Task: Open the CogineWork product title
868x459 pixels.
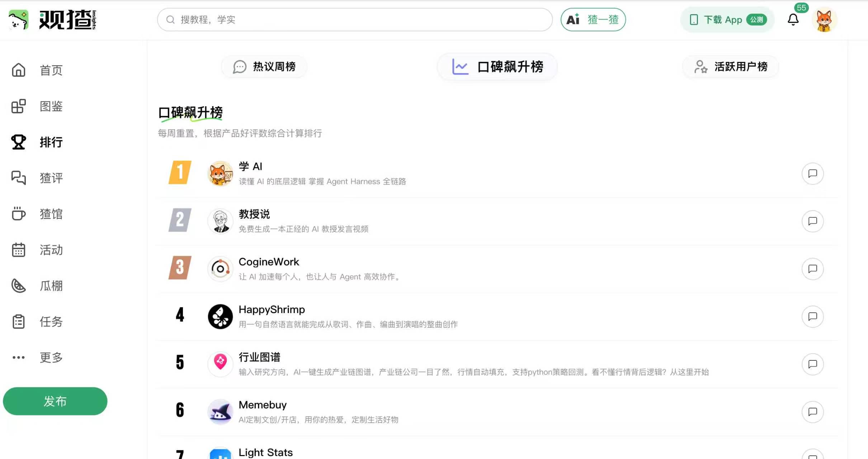Action: click(269, 262)
